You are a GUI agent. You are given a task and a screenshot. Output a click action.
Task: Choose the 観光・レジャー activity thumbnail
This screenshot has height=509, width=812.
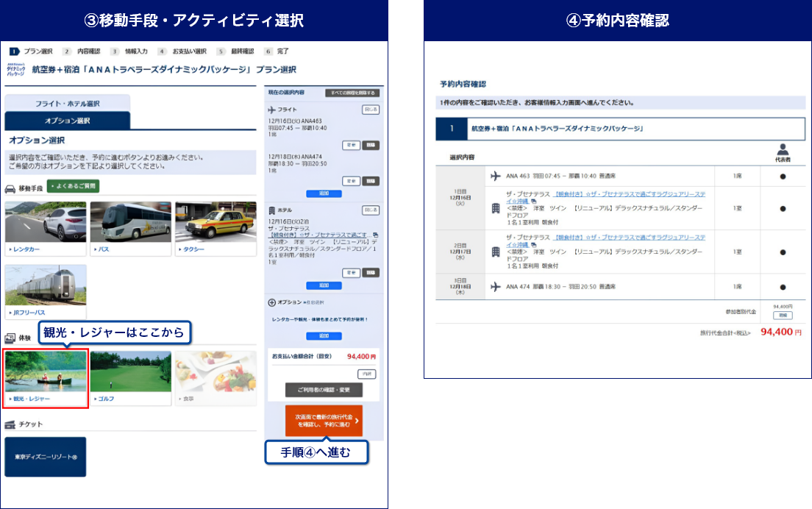point(46,378)
